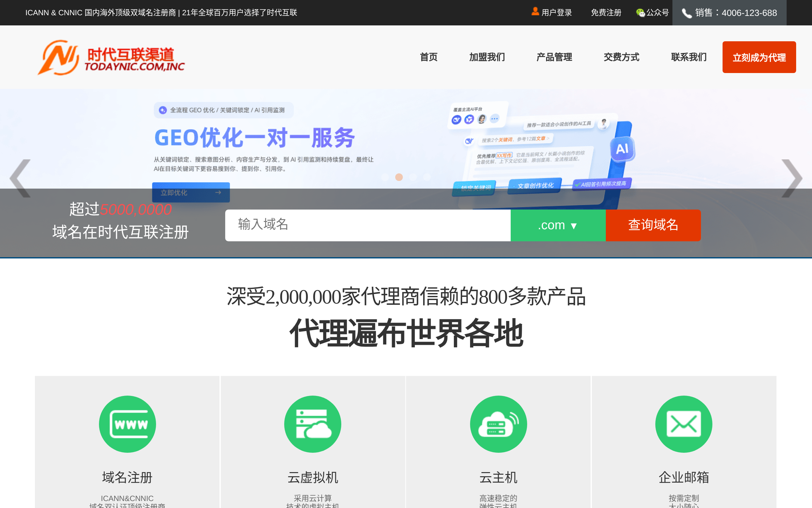
Task: Click the green www 域名注册 icon
Action: pyautogui.click(x=127, y=424)
